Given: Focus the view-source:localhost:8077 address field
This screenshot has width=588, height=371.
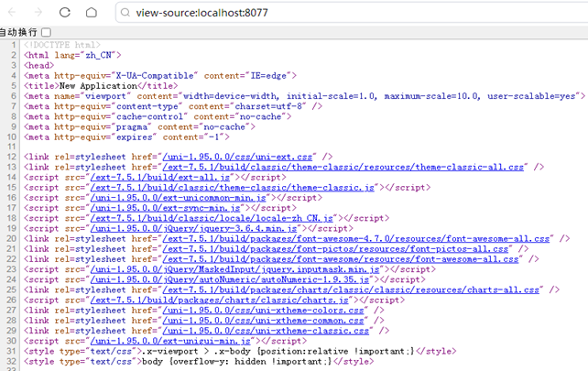Looking at the screenshot, I should (x=353, y=13).
